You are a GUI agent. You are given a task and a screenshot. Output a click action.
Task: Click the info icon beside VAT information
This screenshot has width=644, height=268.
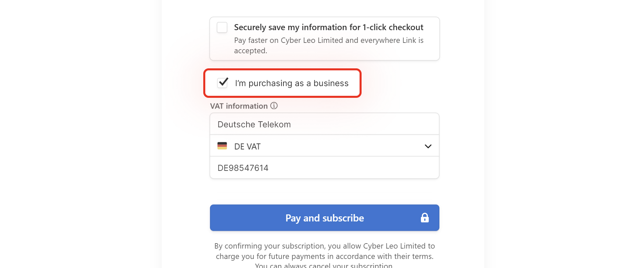pos(274,106)
